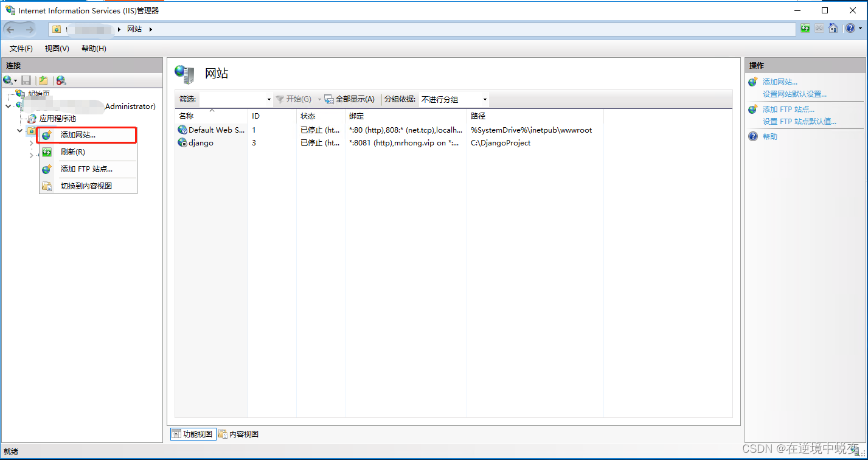Switch to the 内容视图 tab
This screenshot has width=868, height=460.
238,434
